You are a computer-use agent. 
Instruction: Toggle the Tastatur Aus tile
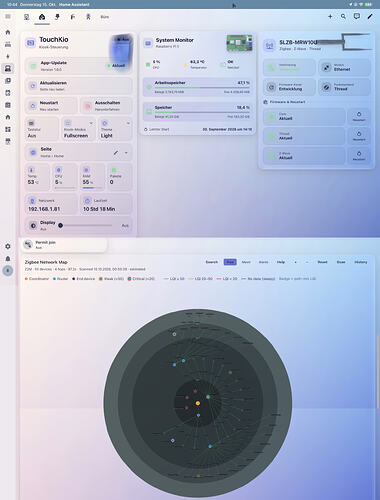42,129
